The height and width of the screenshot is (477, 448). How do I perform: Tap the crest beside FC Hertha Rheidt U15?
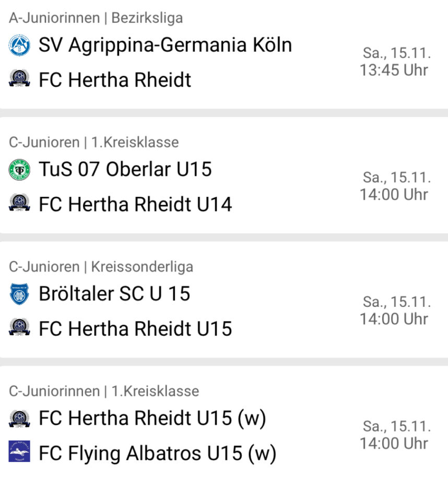point(20,329)
